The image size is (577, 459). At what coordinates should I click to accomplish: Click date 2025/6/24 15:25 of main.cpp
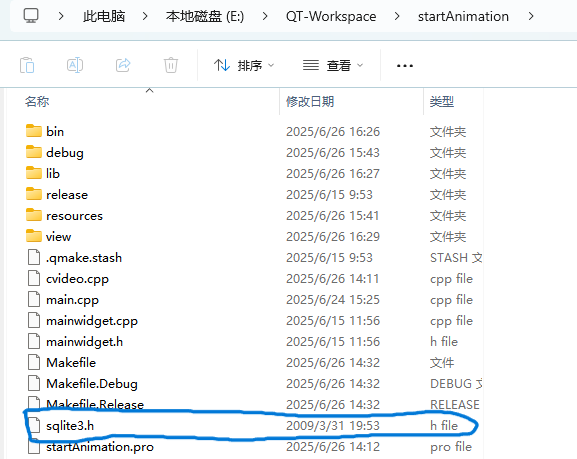point(333,300)
